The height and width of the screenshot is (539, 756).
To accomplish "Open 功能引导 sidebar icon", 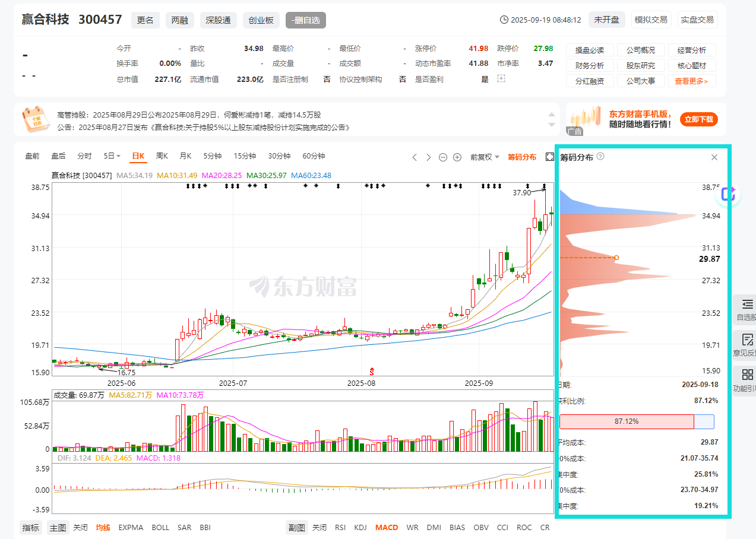I will (746, 381).
